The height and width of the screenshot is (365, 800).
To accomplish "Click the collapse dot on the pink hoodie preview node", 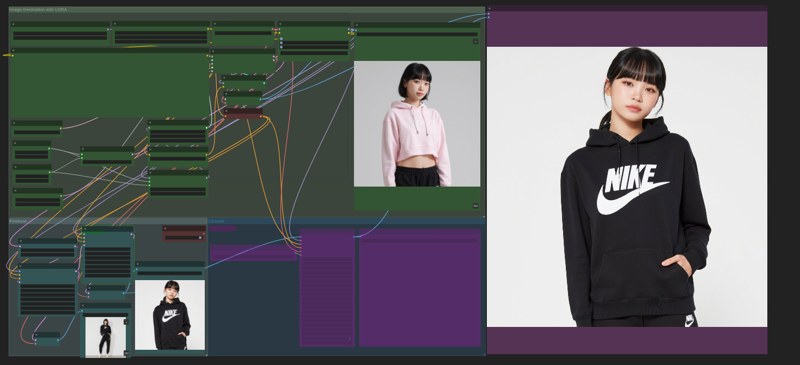I will point(357,25).
